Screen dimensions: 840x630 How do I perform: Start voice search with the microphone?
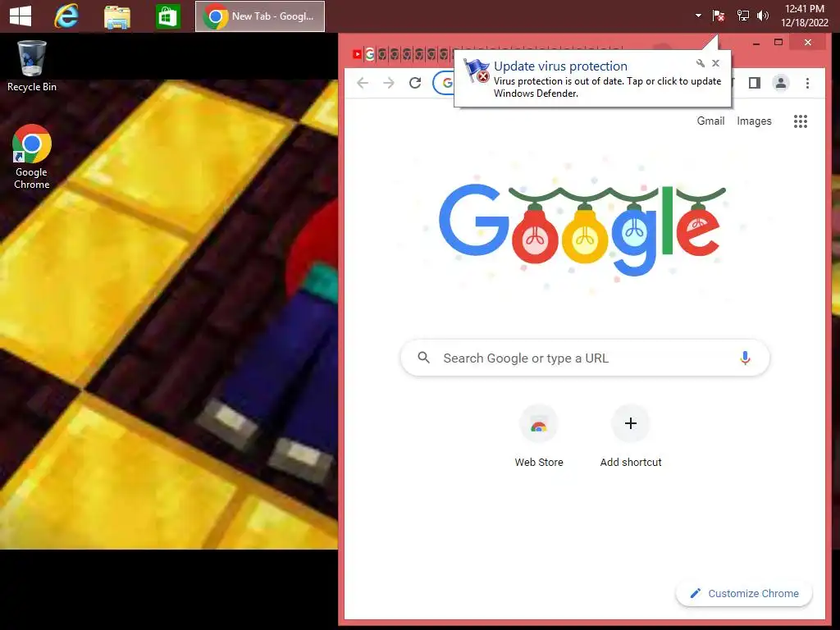745,358
